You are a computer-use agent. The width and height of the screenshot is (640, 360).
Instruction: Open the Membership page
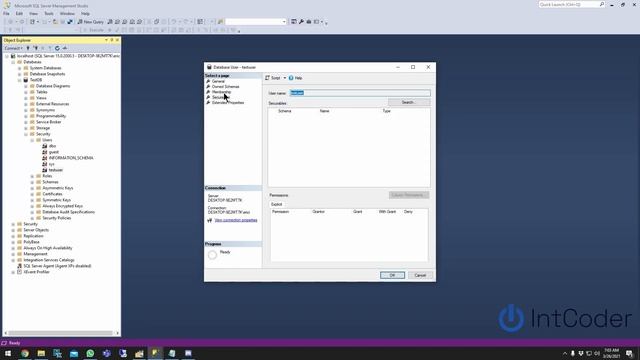point(221,92)
